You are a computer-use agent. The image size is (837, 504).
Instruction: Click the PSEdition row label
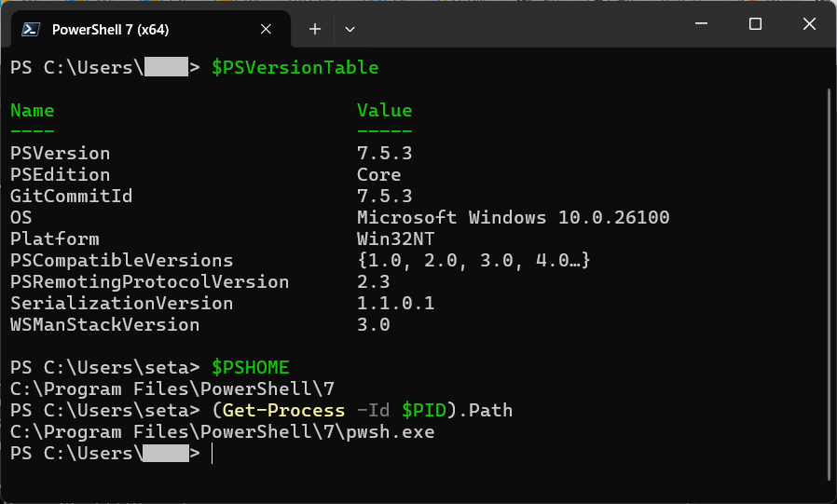coord(61,175)
